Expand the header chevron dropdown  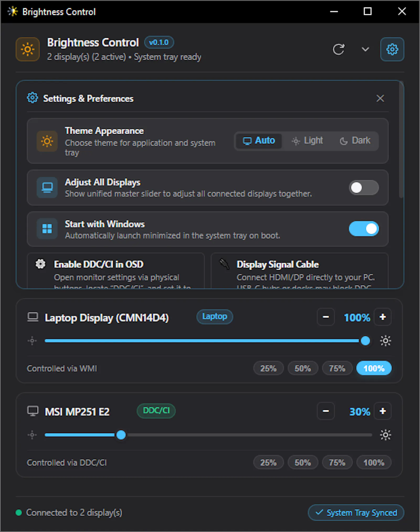pyautogui.click(x=365, y=49)
